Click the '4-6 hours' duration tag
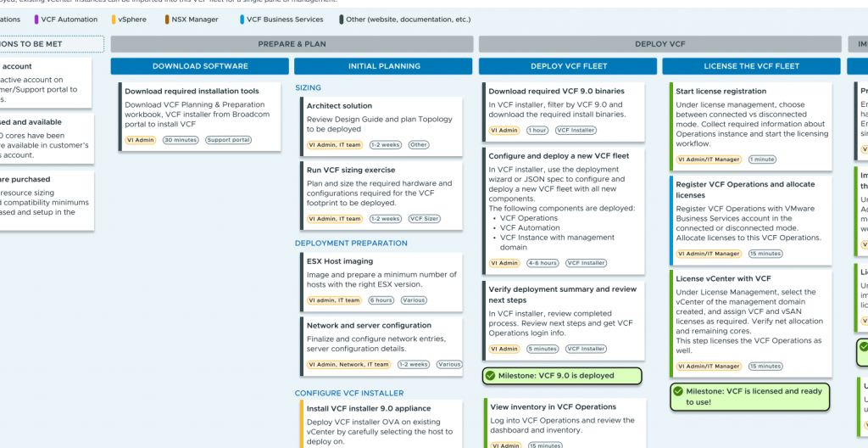This screenshot has height=448, width=868. (542, 263)
